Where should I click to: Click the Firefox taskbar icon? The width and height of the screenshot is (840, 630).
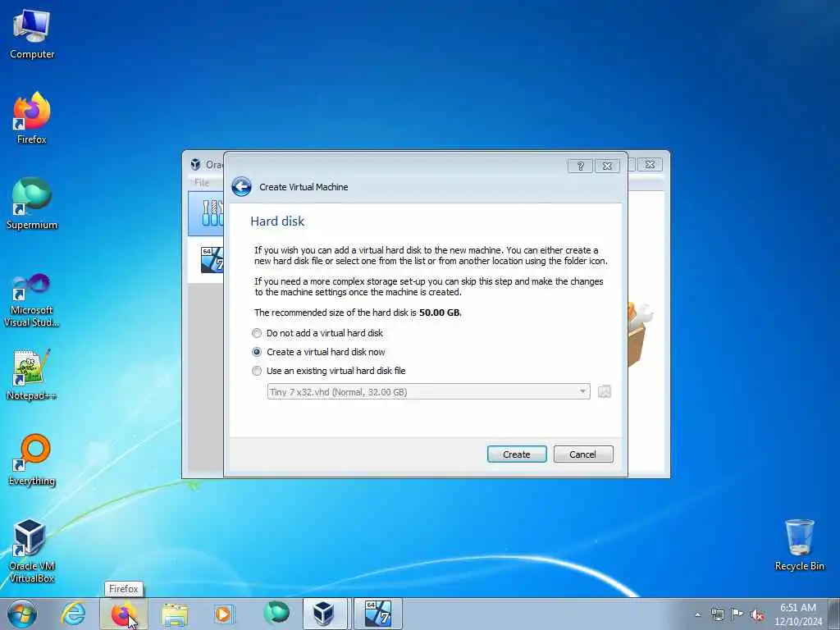(x=123, y=614)
